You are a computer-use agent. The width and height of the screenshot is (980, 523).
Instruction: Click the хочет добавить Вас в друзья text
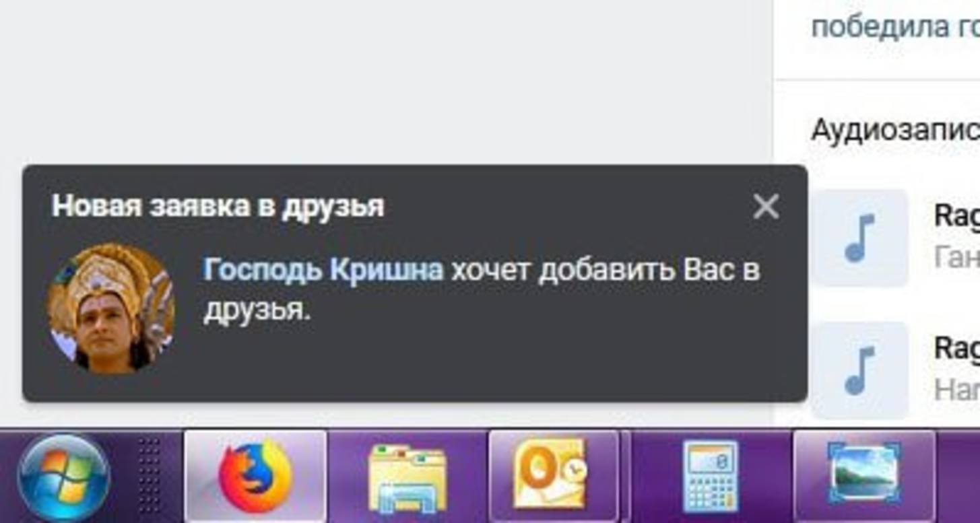click(x=482, y=291)
